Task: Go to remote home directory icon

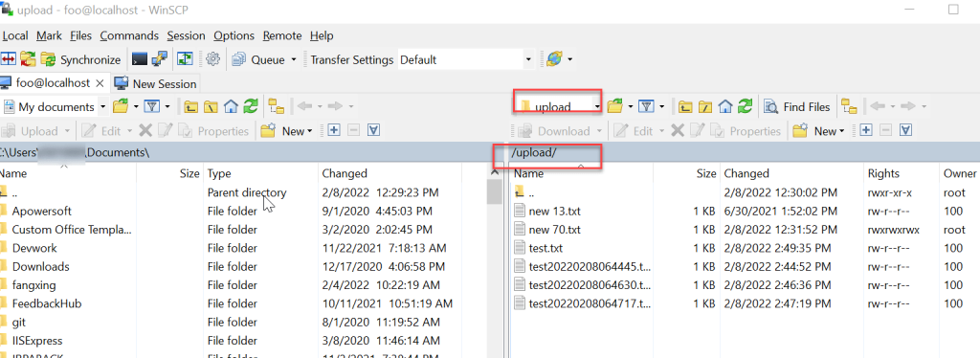Action: 725,107
